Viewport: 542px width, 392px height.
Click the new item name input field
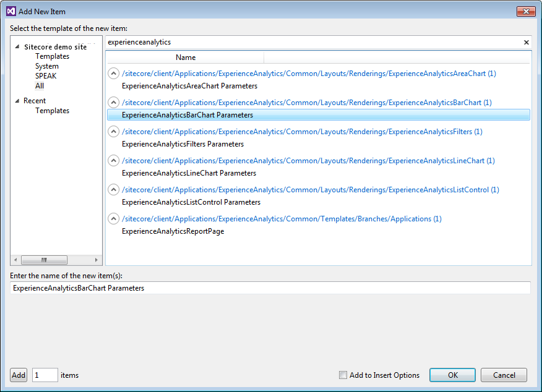pyautogui.click(x=270, y=288)
